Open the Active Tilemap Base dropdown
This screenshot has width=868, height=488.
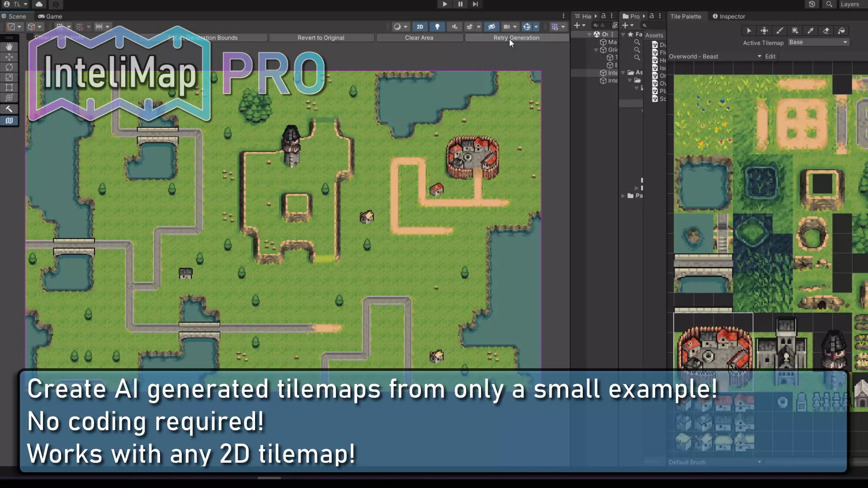818,42
